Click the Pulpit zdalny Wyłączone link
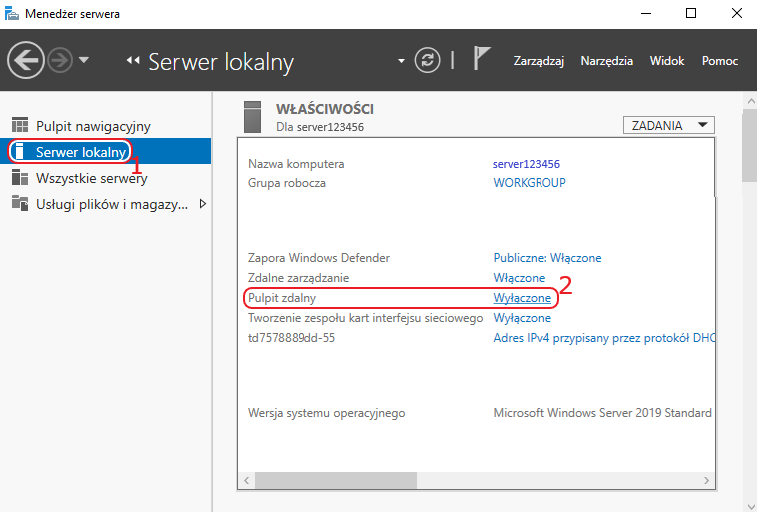The image size is (757, 512). click(x=522, y=298)
